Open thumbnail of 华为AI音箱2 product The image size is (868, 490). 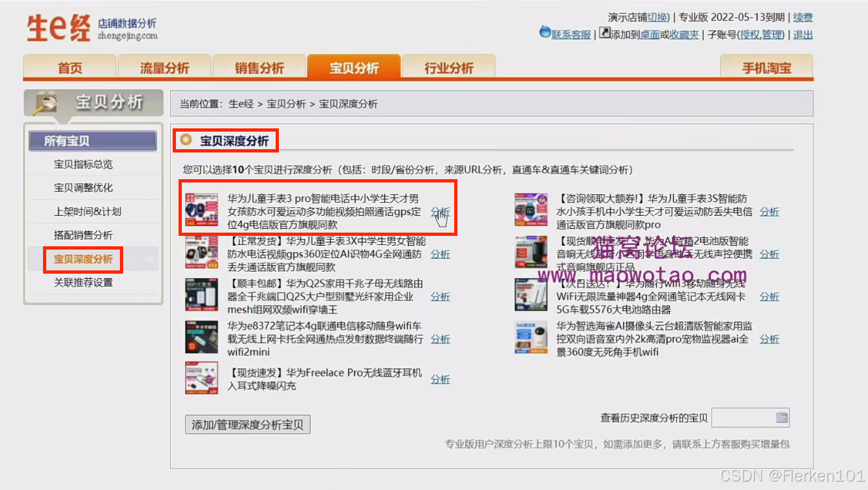[530, 253]
